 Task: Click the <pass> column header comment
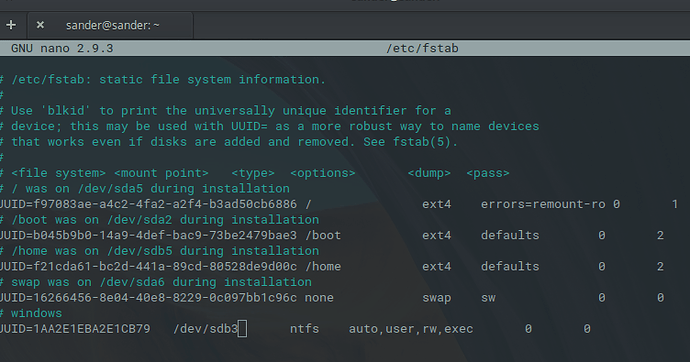pyautogui.click(x=488, y=173)
